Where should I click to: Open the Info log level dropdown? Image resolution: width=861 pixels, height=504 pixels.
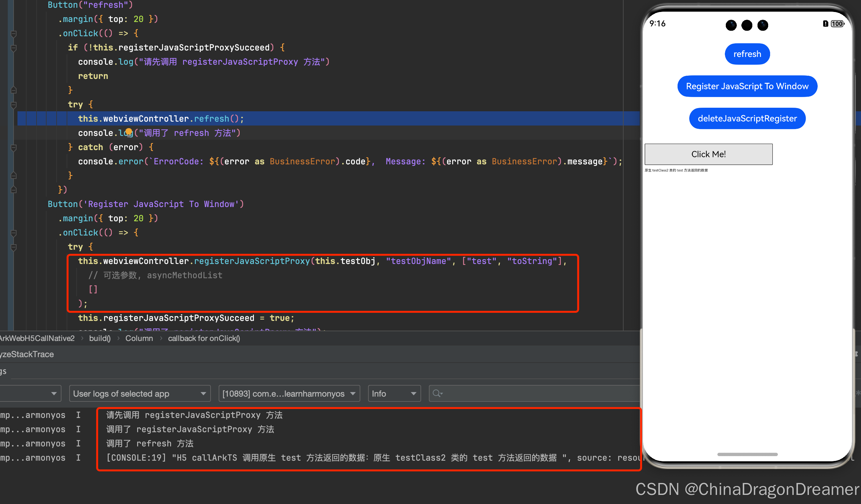tap(394, 393)
